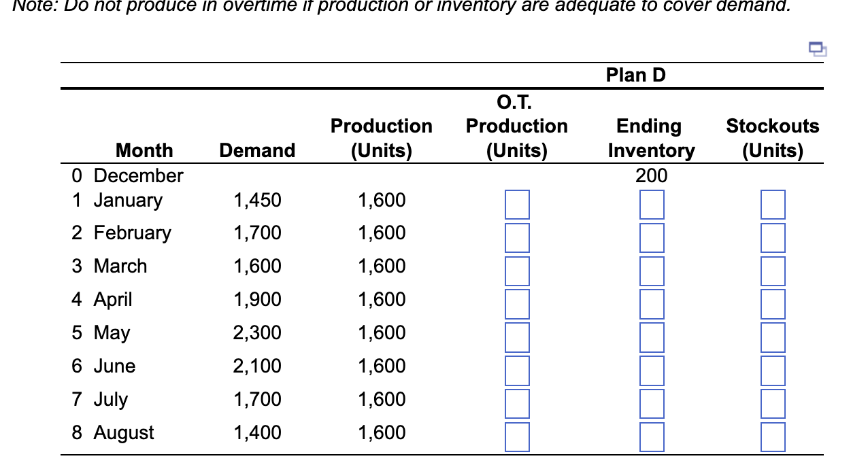Viewport: 868px width, 465px height.
Task: Click January's Stockouts input box
Action: click(x=772, y=203)
